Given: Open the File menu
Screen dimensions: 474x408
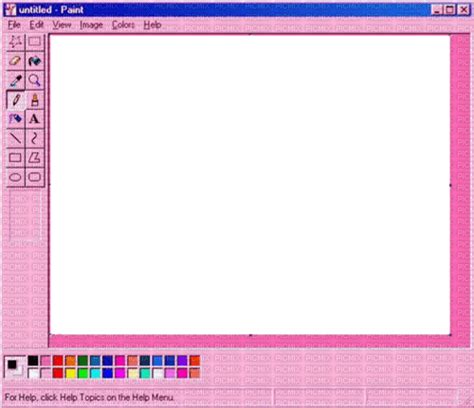Looking at the screenshot, I should point(14,25).
